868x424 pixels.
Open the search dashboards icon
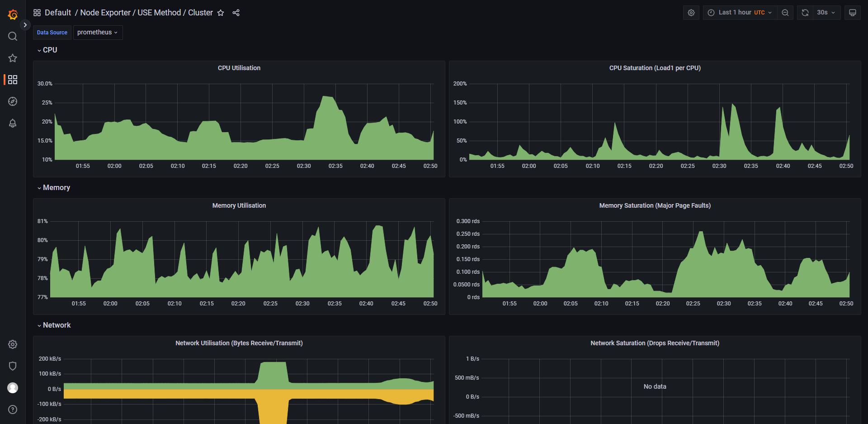point(13,36)
